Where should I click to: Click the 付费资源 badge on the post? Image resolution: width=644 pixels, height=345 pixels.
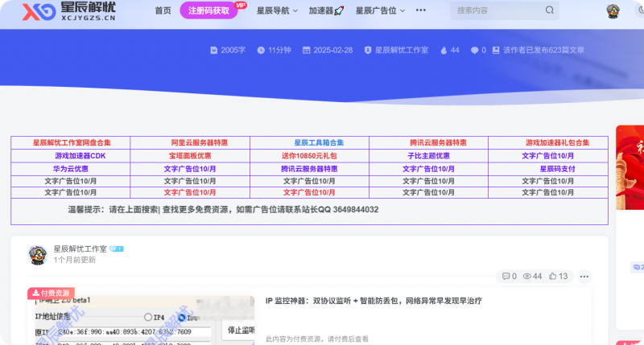(x=51, y=294)
